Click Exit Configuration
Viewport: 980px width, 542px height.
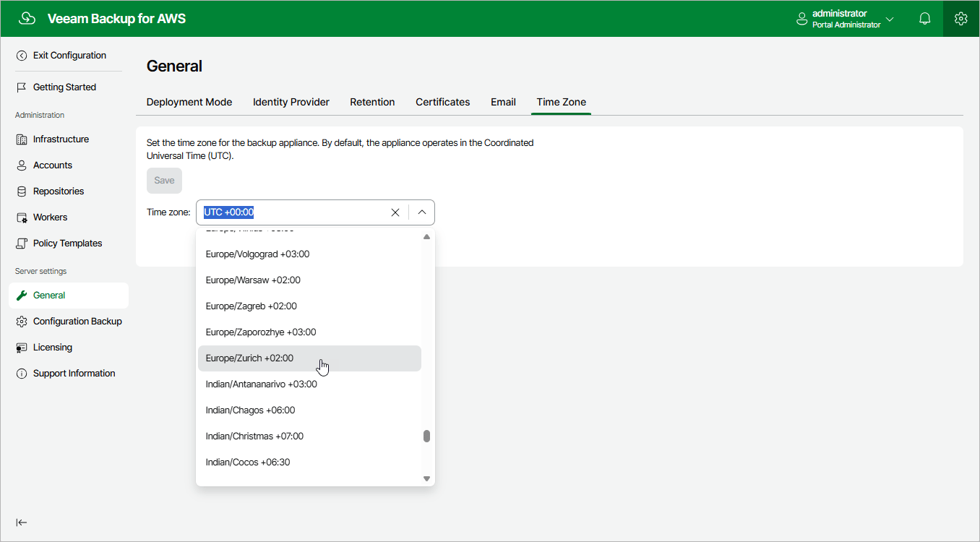[x=68, y=55]
